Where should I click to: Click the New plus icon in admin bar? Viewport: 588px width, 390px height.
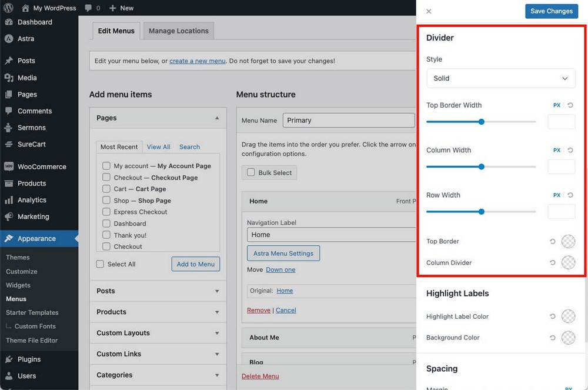[x=112, y=8]
